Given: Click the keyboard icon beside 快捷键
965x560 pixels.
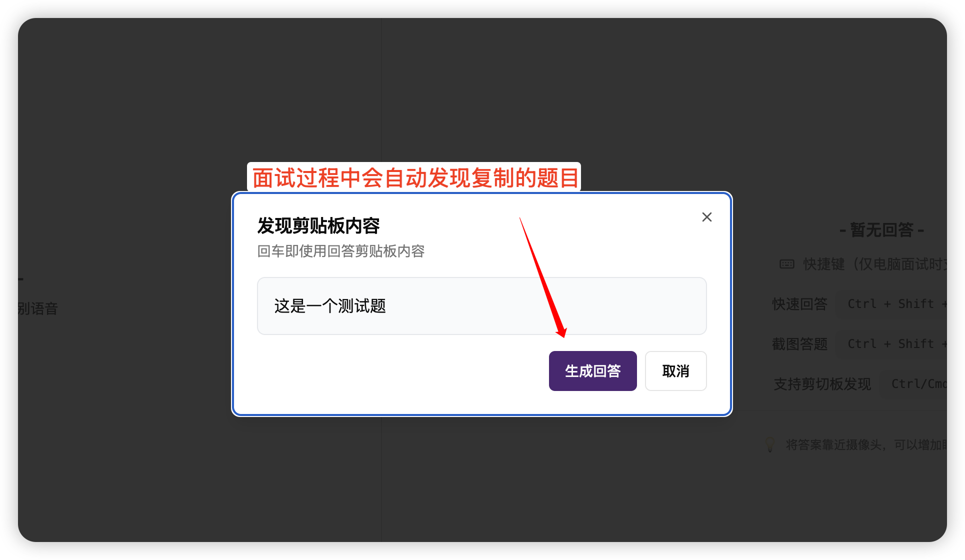Looking at the screenshot, I should [787, 264].
